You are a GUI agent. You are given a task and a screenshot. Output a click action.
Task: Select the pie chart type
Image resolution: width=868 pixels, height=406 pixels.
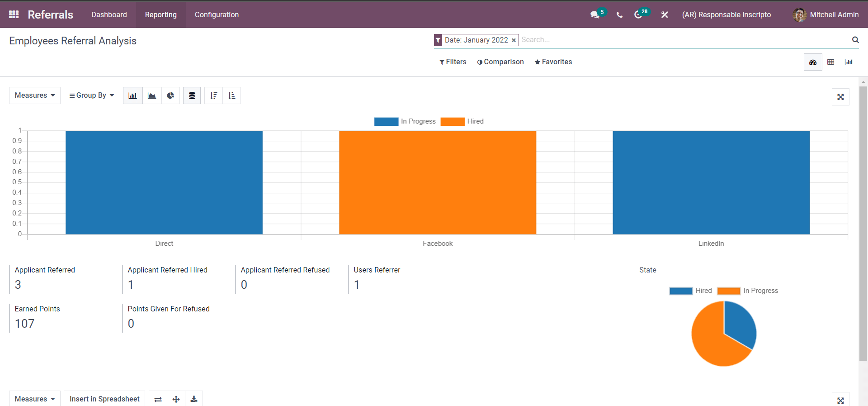(170, 96)
